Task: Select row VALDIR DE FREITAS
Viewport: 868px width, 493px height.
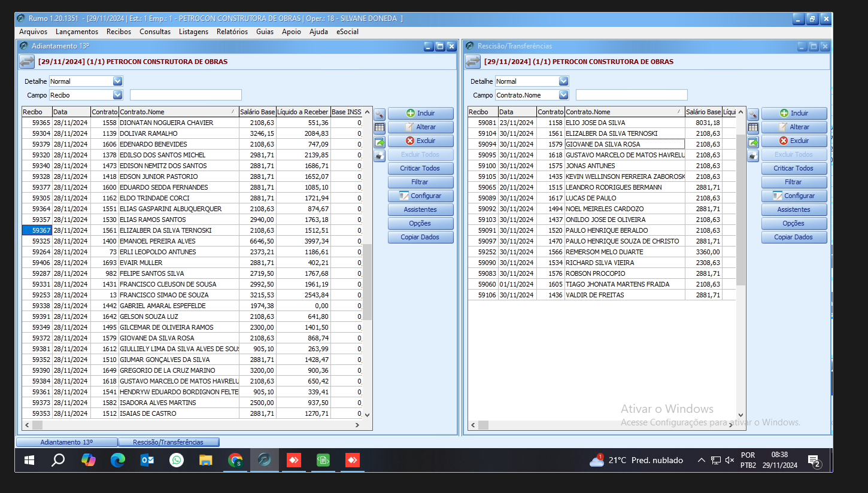Action: (x=602, y=295)
